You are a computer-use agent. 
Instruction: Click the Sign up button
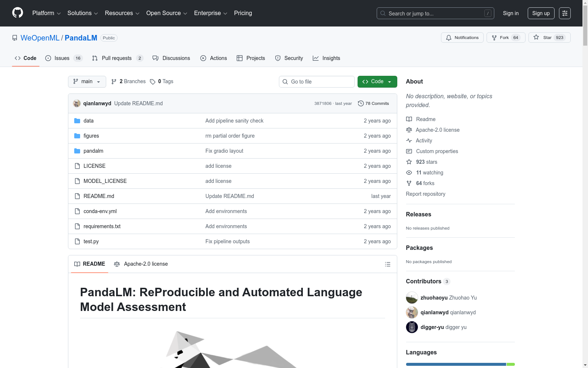[541, 13]
